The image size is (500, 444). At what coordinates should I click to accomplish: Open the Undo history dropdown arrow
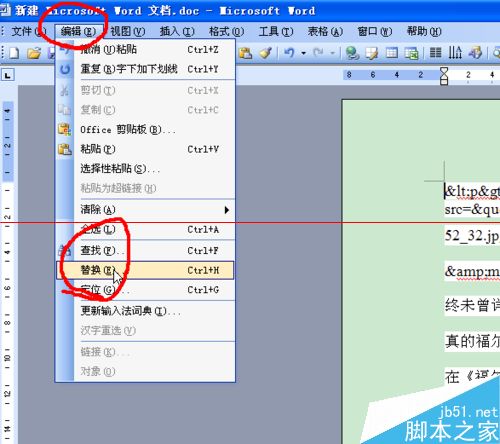304,53
